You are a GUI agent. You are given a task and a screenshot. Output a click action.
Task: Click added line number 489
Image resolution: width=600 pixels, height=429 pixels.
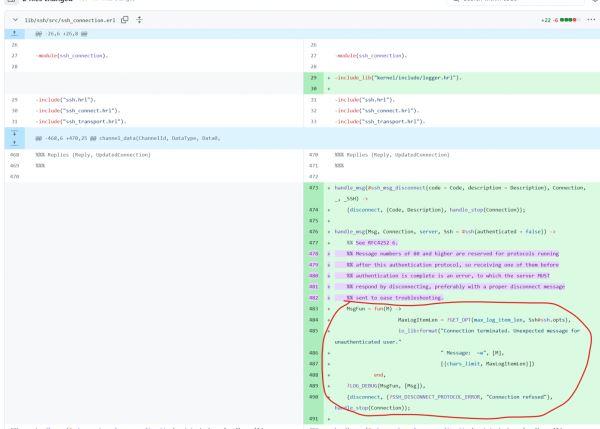(313, 386)
